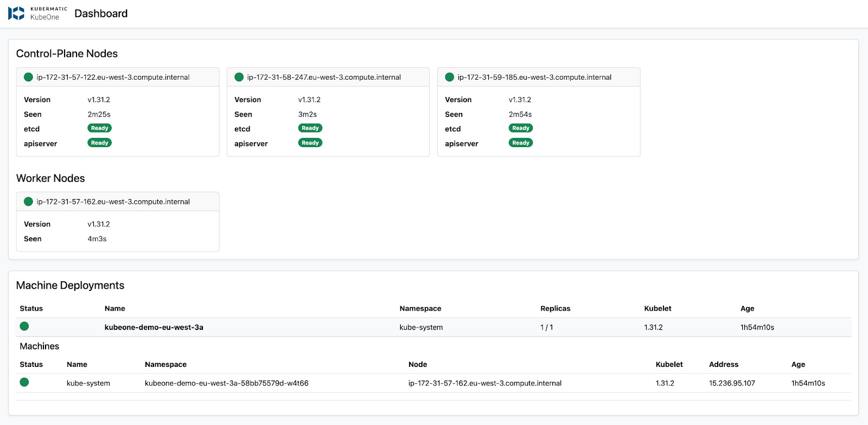Image resolution: width=868 pixels, height=425 pixels.
Task: Select control-plane node name ip-172-31-59-185.eu-west-3.compute.internal
Action: 534,77
